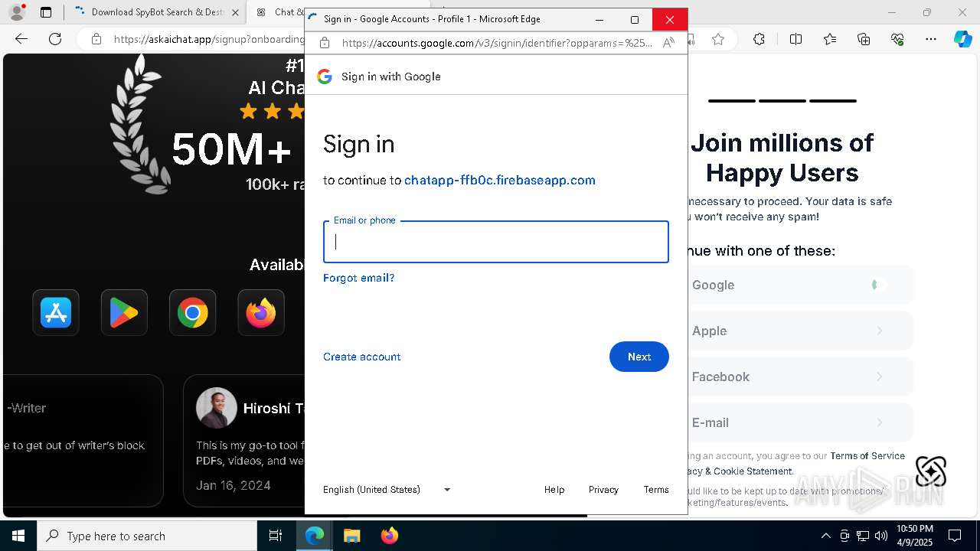
Task: Open Microsoft Edge on taskbar
Action: pos(315,536)
